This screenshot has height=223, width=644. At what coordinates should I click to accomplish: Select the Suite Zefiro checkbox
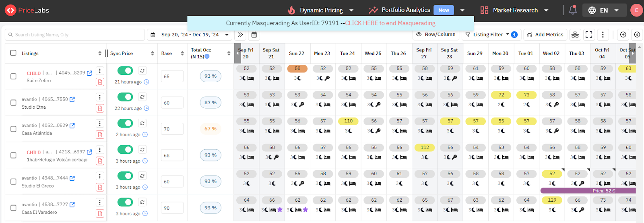tap(13, 76)
